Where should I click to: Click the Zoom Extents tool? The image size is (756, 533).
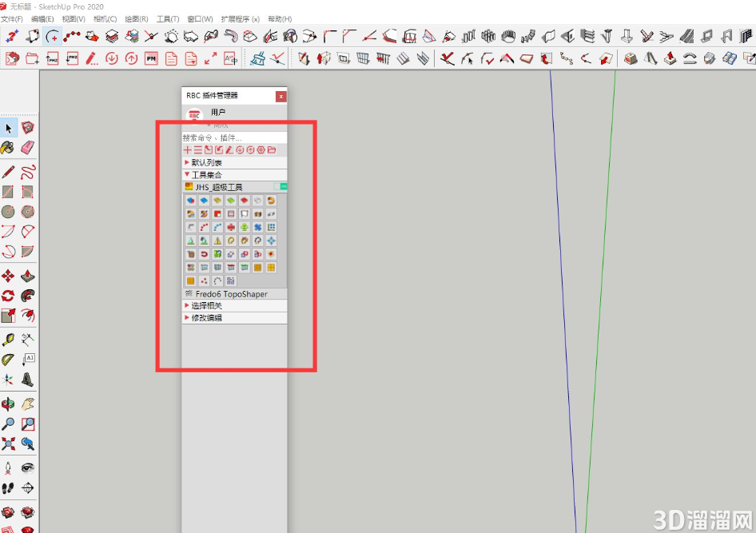pos(8,444)
